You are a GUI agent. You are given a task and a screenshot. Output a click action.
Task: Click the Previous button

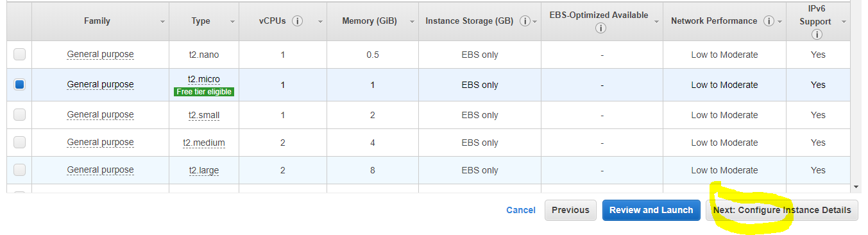tap(570, 210)
